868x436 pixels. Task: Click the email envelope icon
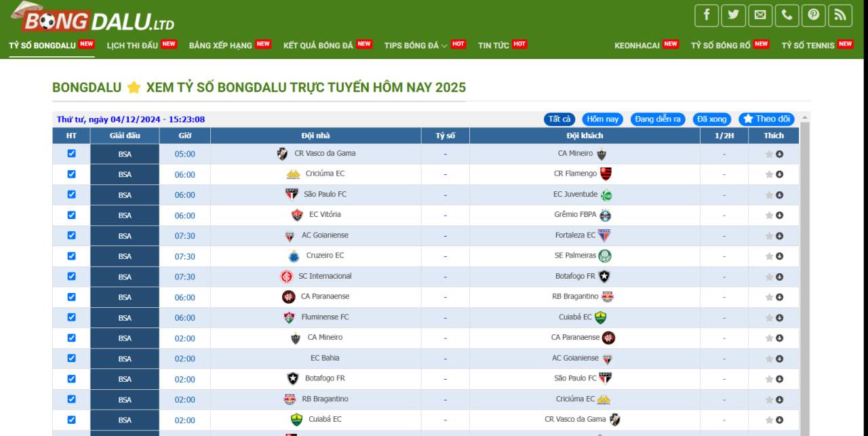[760, 15]
